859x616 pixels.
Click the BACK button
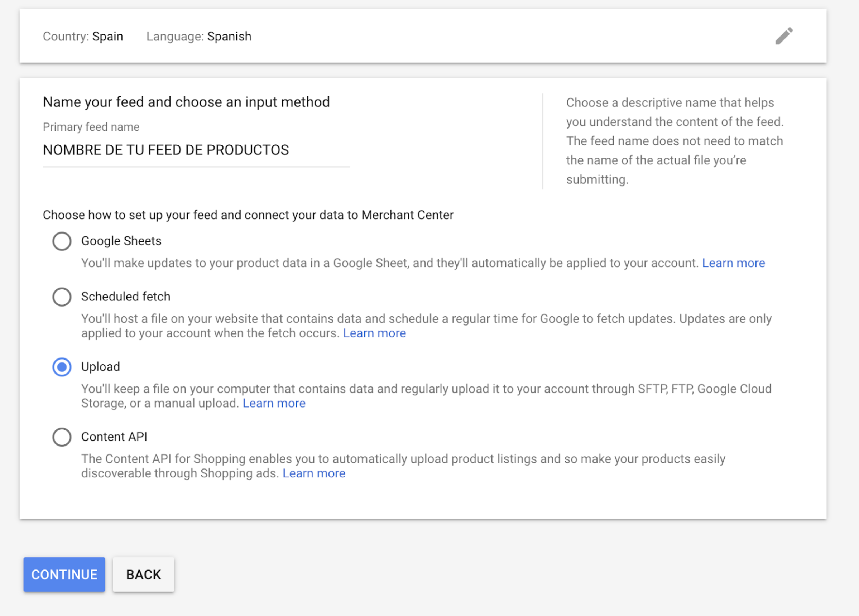point(144,574)
